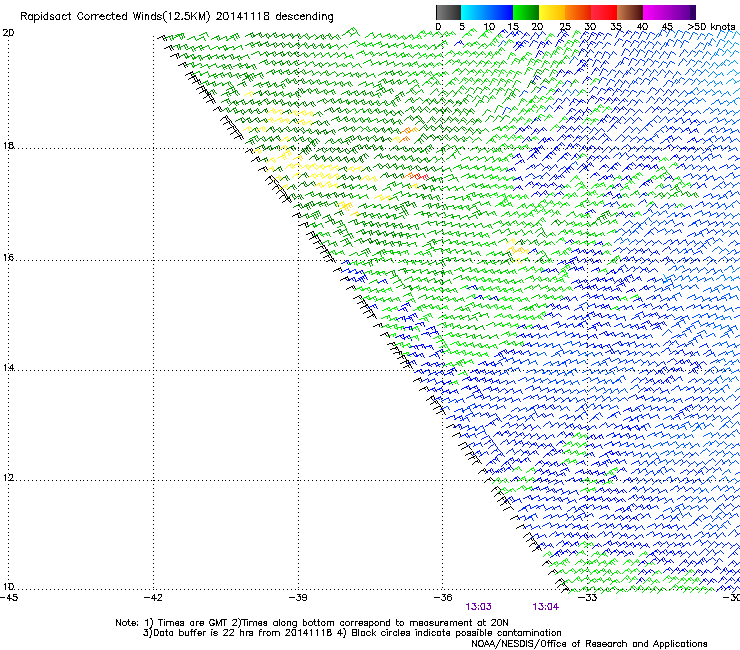Click the latitude axis label '16'
Image resolution: width=740 pixels, height=650 pixels.
(x=8, y=258)
